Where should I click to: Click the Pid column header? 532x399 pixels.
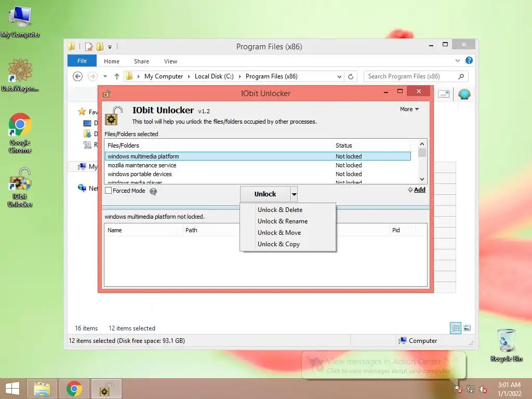point(403,230)
